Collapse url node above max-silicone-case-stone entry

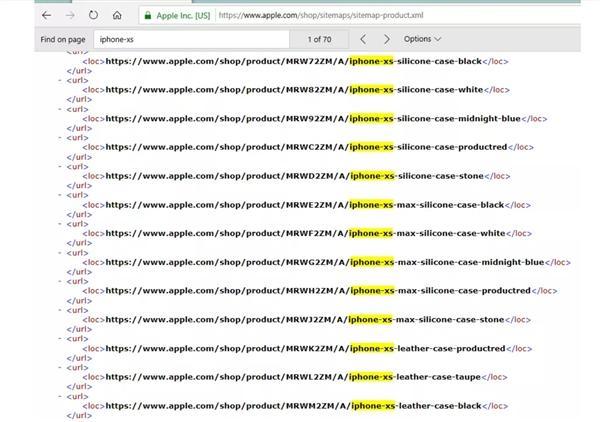pos(60,310)
